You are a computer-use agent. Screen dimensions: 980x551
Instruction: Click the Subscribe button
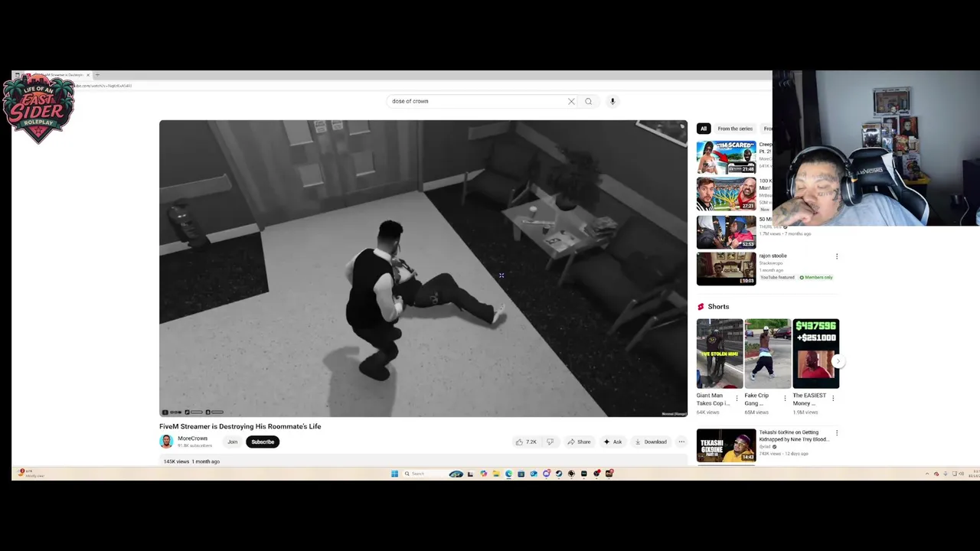click(x=263, y=442)
